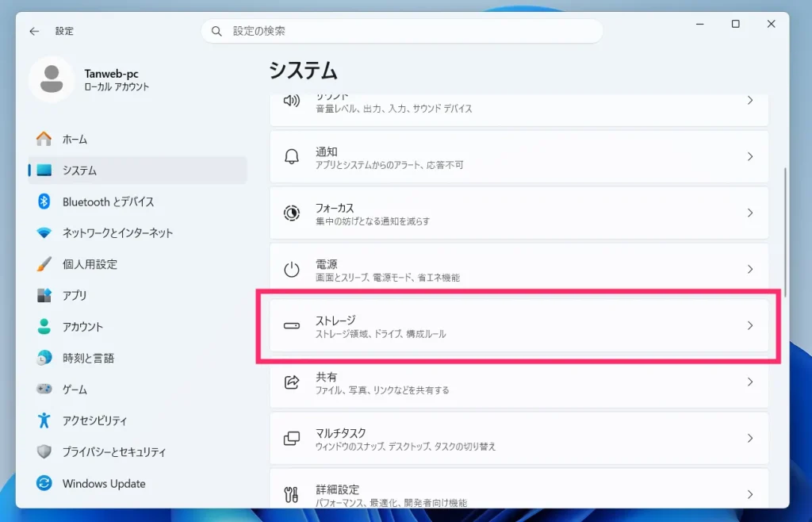This screenshot has height=522, width=812.
Task: Go to ホーム in the sidebar
Action: (x=137, y=139)
